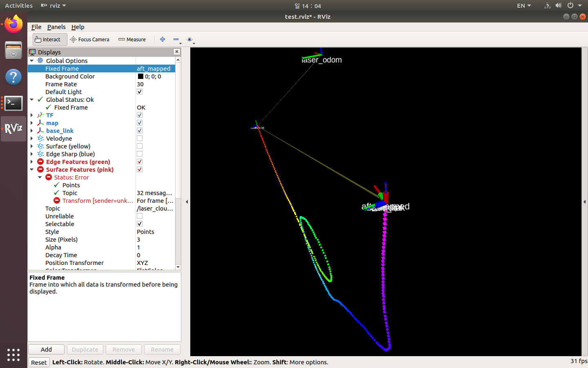Screen dimensions: 588x368
Task: Open the Activities overview
Action: (x=19, y=6)
